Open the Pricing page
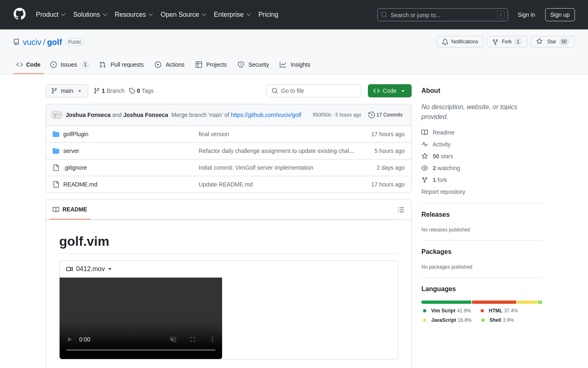 [268, 14]
